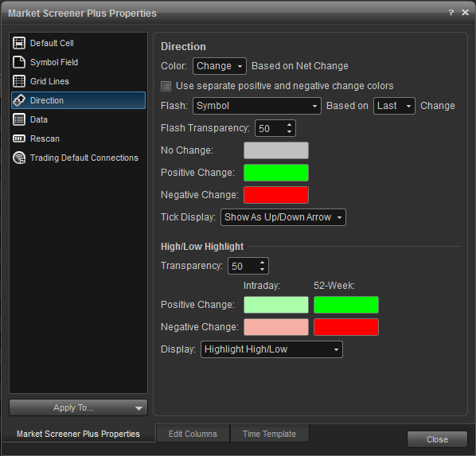Click the Default Cell grid icon
This screenshot has height=456, width=476.
click(x=19, y=43)
